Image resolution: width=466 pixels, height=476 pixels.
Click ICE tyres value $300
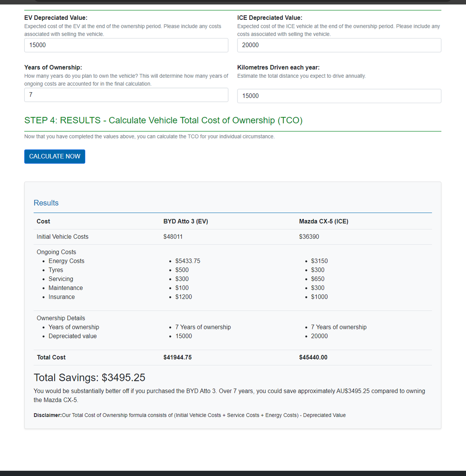click(318, 270)
